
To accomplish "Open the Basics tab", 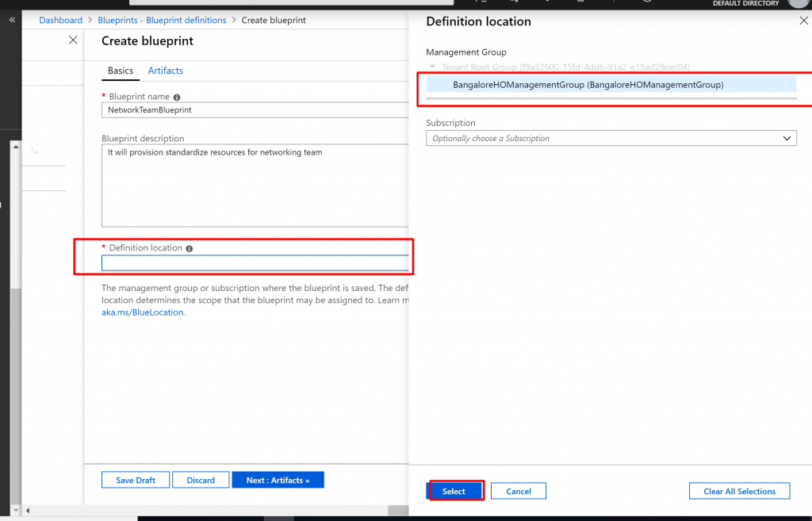I will coord(121,71).
